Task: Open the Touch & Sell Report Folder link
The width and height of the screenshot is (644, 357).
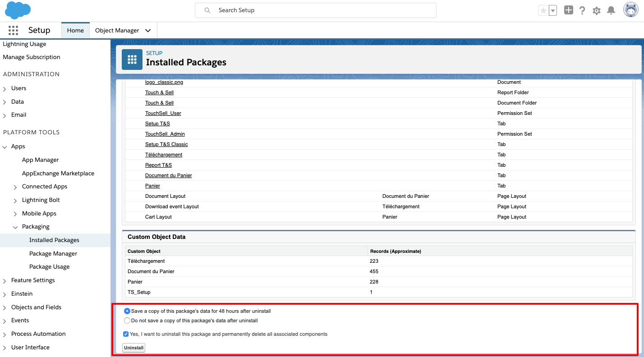Action: (x=159, y=92)
